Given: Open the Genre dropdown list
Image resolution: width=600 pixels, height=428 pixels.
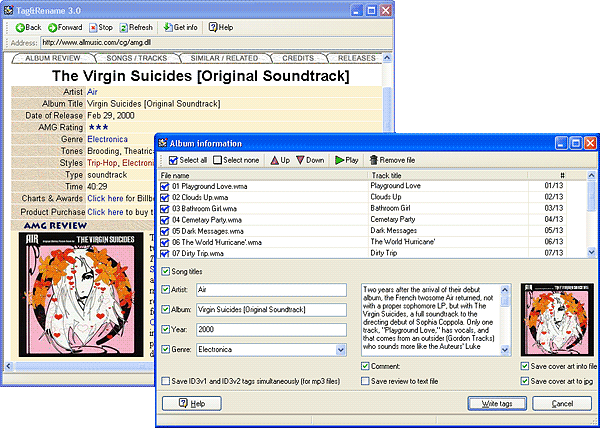Looking at the screenshot, I should point(340,350).
